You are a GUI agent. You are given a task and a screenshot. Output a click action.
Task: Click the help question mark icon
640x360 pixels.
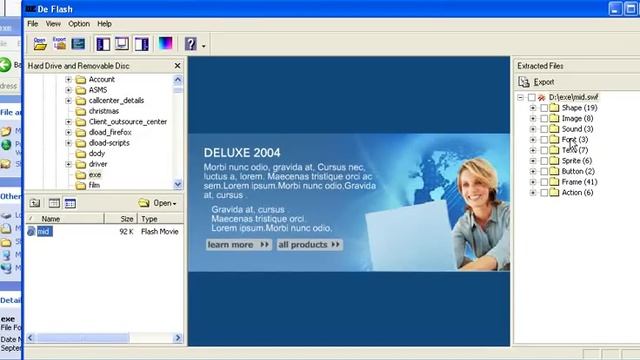coord(191,44)
